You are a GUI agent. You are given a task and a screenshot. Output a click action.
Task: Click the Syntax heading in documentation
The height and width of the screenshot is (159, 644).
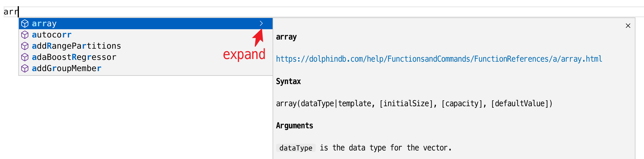[x=288, y=81]
